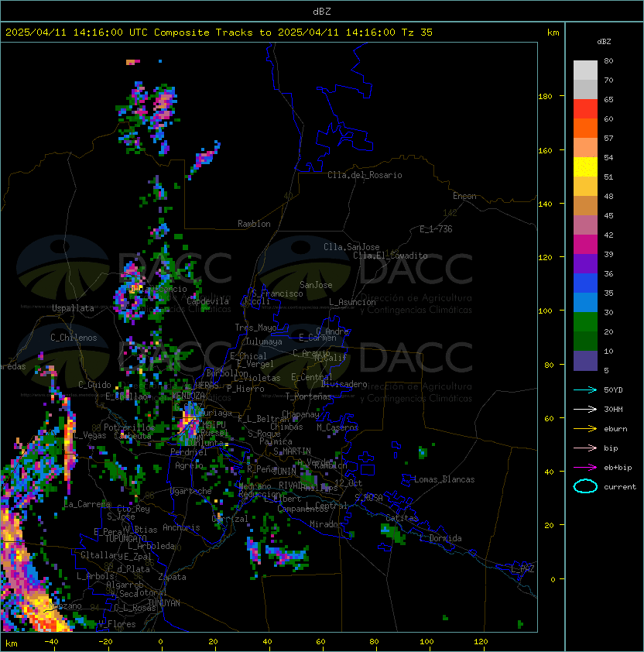Click the magenta eb+bip arrow in legend
644x652 pixels.
(585, 468)
